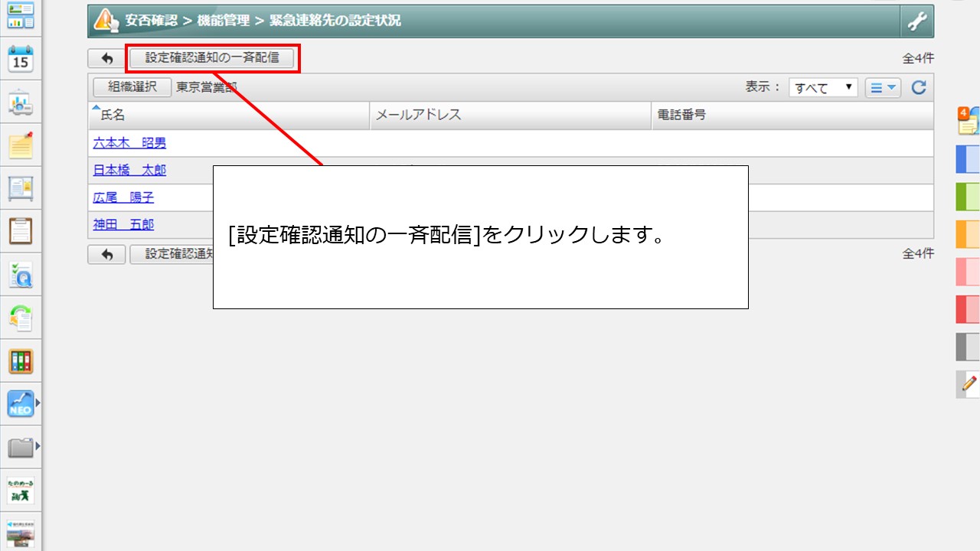980x551 pixels.
Task: Open the yellow sticky memo icon in sidebar
Action: coord(21,145)
